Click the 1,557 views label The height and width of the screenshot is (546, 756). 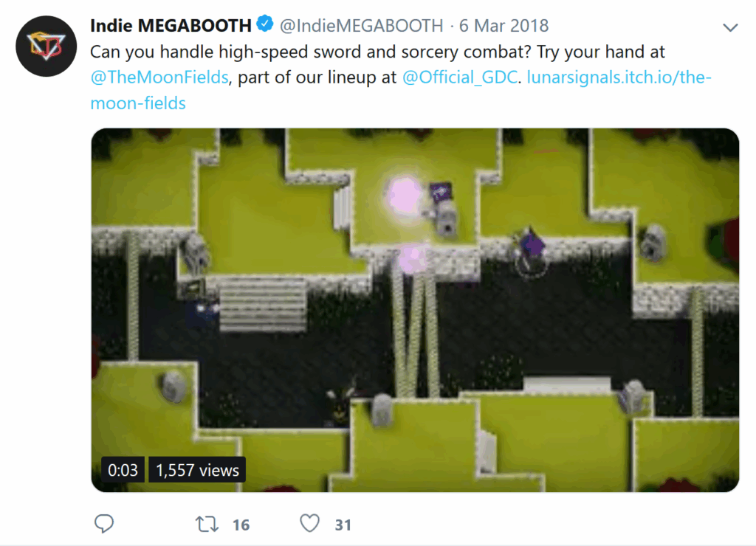pyautogui.click(x=197, y=470)
